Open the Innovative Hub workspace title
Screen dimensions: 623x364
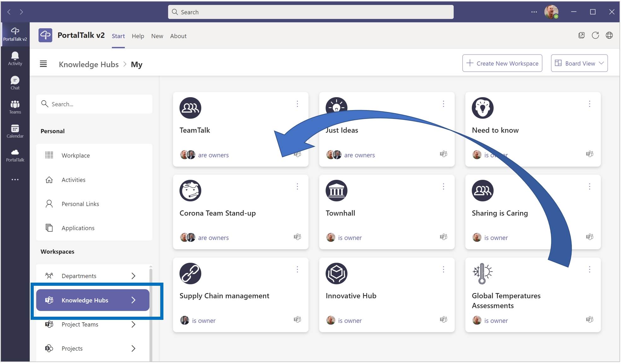[351, 296]
